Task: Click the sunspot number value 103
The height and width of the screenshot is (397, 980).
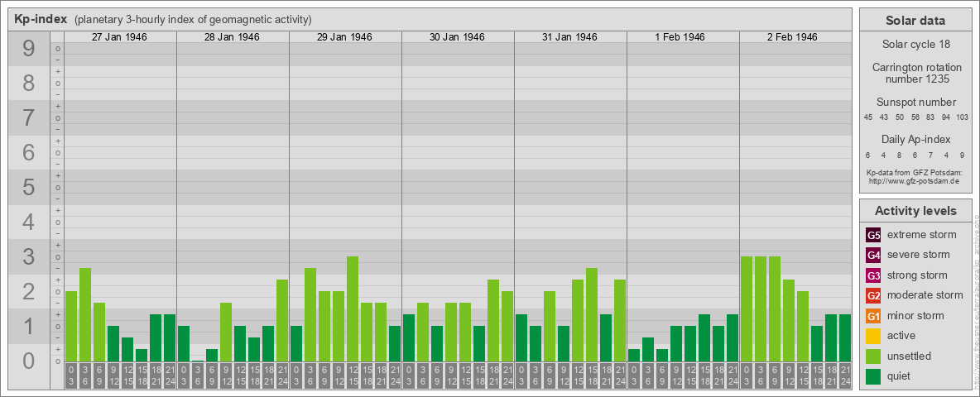Action: coord(963,117)
